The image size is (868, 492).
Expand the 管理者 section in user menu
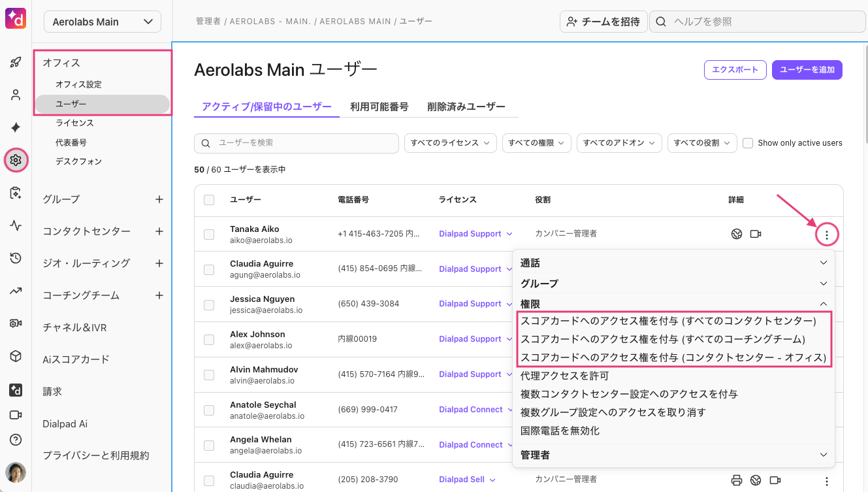click(674, 454)
